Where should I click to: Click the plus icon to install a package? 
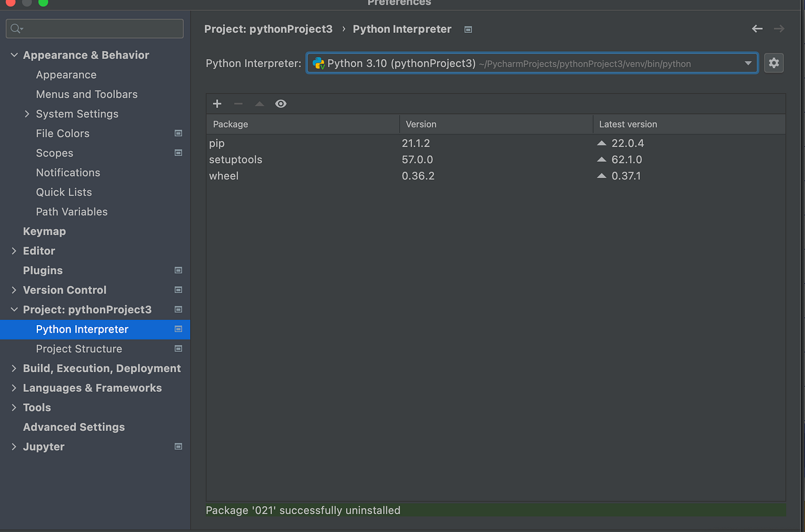tap(217, 103)
